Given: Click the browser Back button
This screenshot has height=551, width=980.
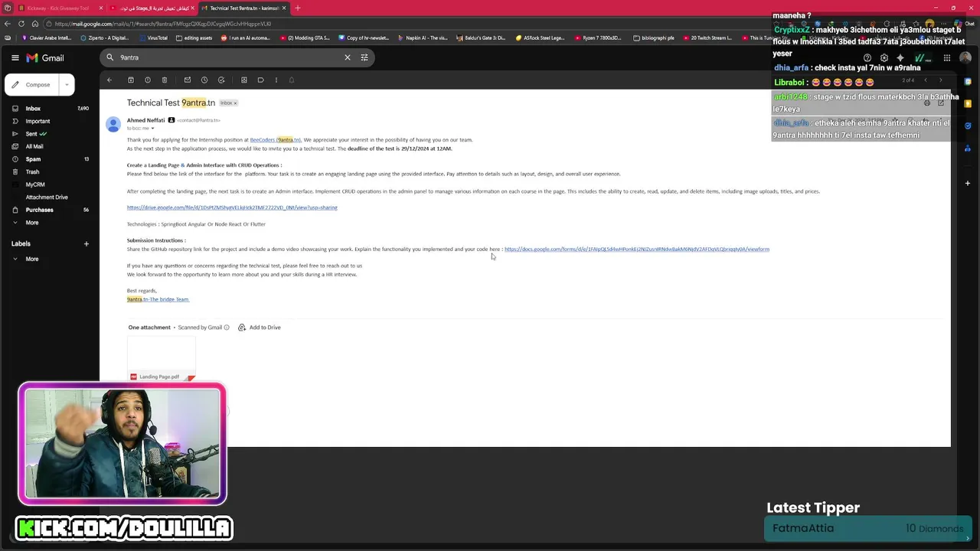Looking at the screenshot, I should click(x=8, y=24).
